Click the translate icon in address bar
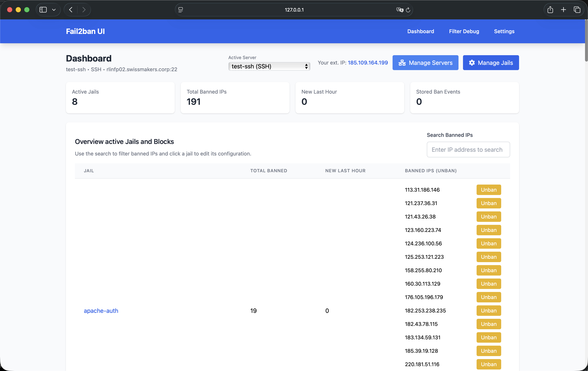Viewport: 588px width, 371px height. [399, 10]
